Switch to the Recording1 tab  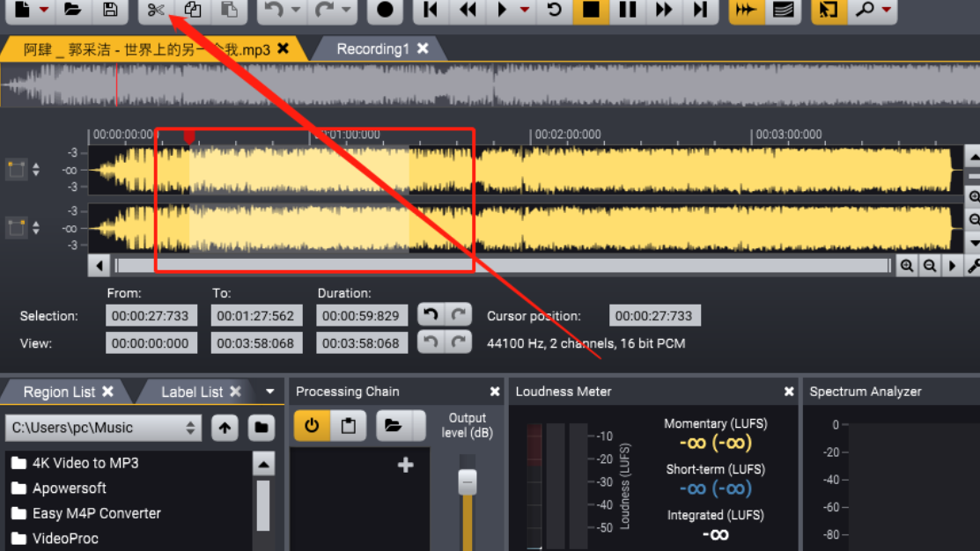tap(373, 48)
